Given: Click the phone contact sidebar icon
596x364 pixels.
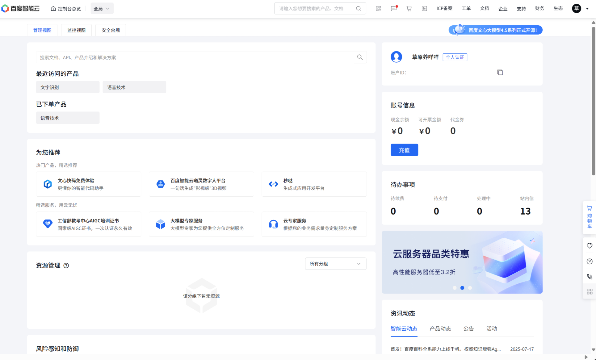Looking at the screenshot, I should 589,277.
